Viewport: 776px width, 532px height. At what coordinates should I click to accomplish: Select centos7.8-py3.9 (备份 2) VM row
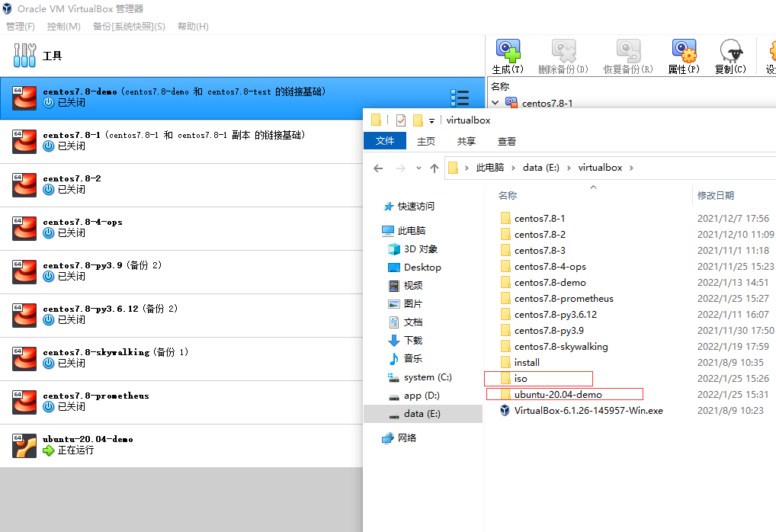(x=181, y=272)
